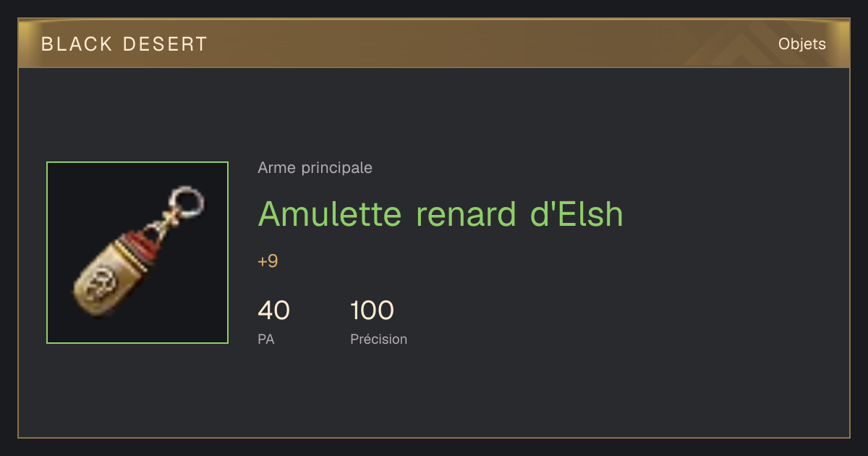Click the Amulette renard d'Elsh item name
This screenshot has height=456, width=868.
click(441, 214)
